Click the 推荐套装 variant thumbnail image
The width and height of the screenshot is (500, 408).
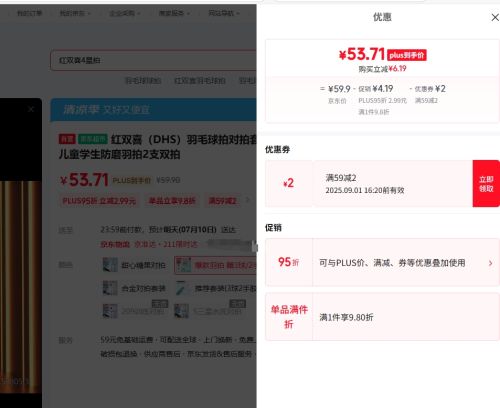(182, 288)
